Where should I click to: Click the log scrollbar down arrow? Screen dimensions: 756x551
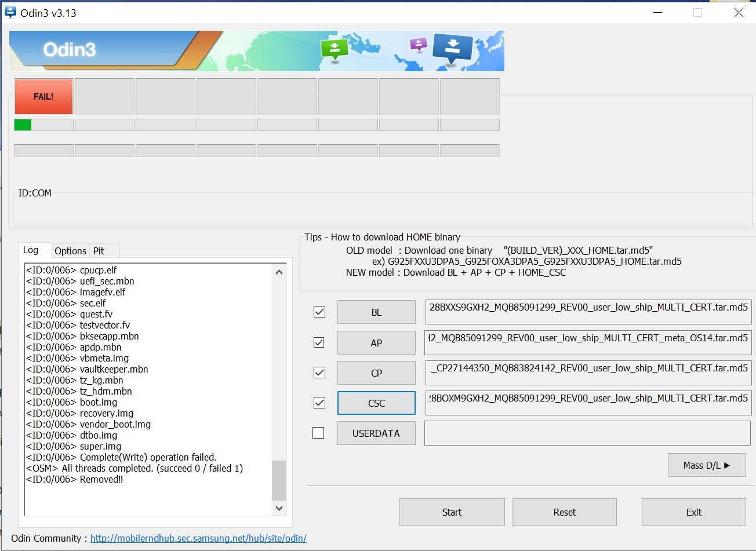pos(279,508)
